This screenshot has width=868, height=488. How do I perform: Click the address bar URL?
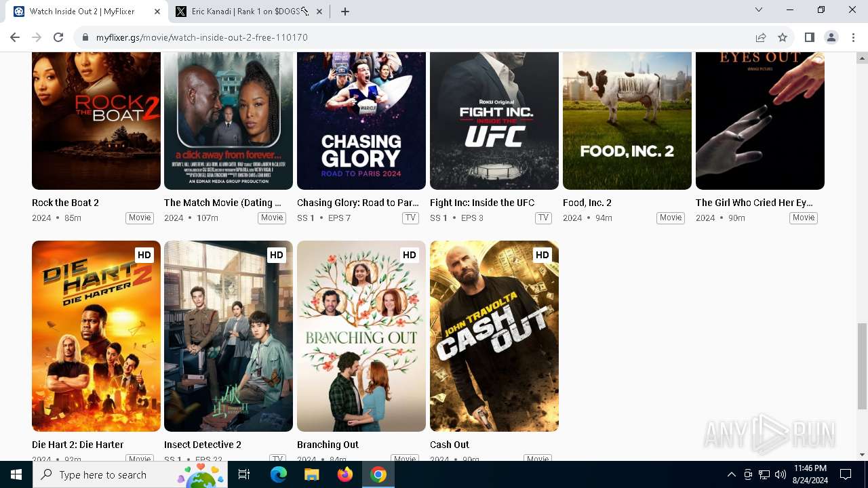pyautogui.click(x=202, y=37)
